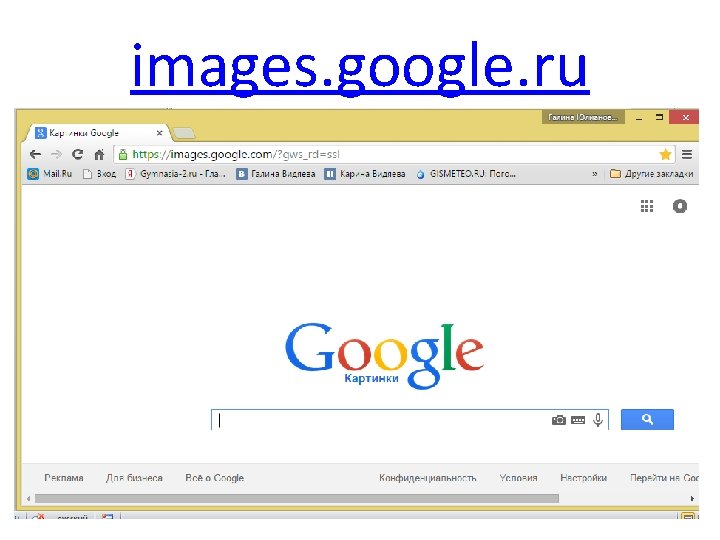Open the Вход bookmark
720x540 pixels.
(99, 174)
